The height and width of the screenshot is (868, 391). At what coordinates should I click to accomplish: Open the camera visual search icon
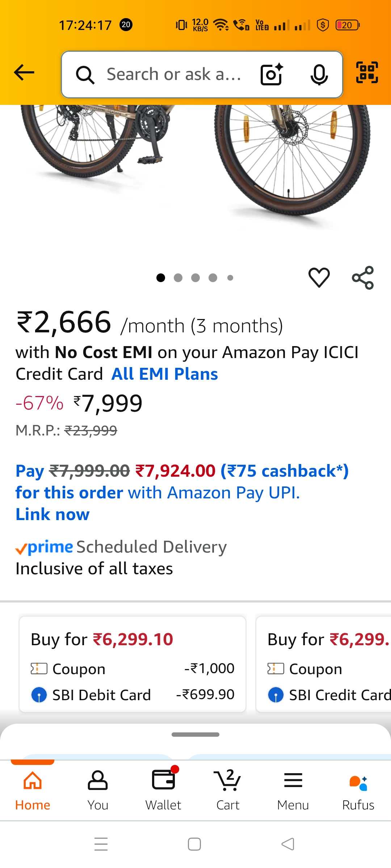pos(270,74)
